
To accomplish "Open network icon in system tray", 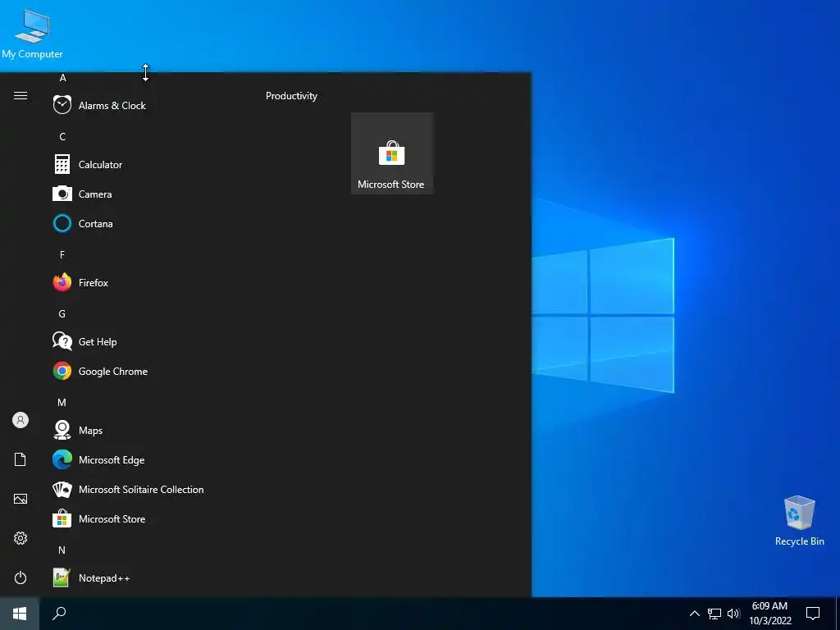I will [x=714, y=614].
